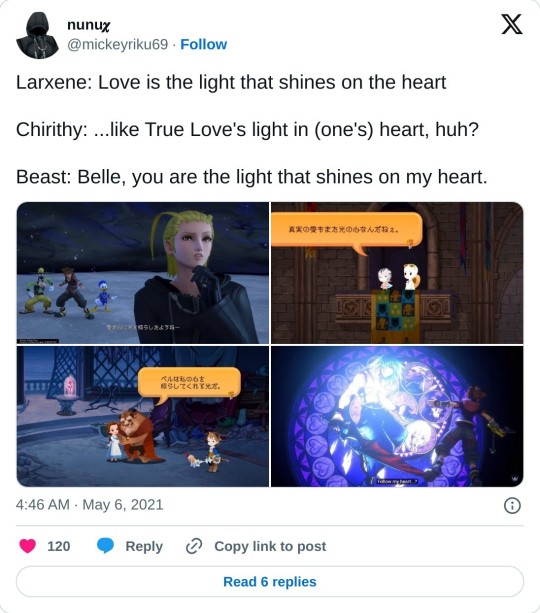Click the blue reply bubble icon
Screen dimensions: 540x613
(105, 546)
